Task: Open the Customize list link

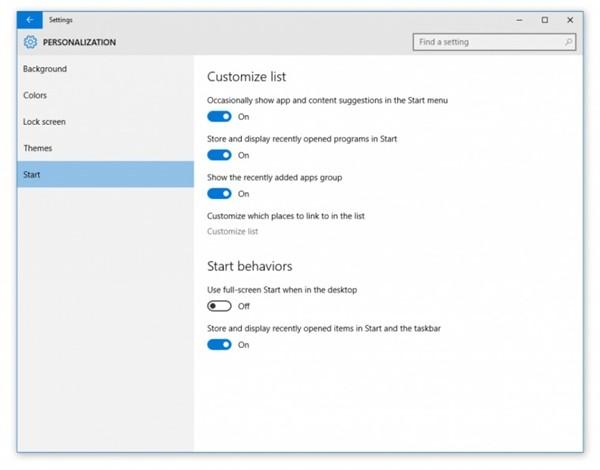Action: 232,232
